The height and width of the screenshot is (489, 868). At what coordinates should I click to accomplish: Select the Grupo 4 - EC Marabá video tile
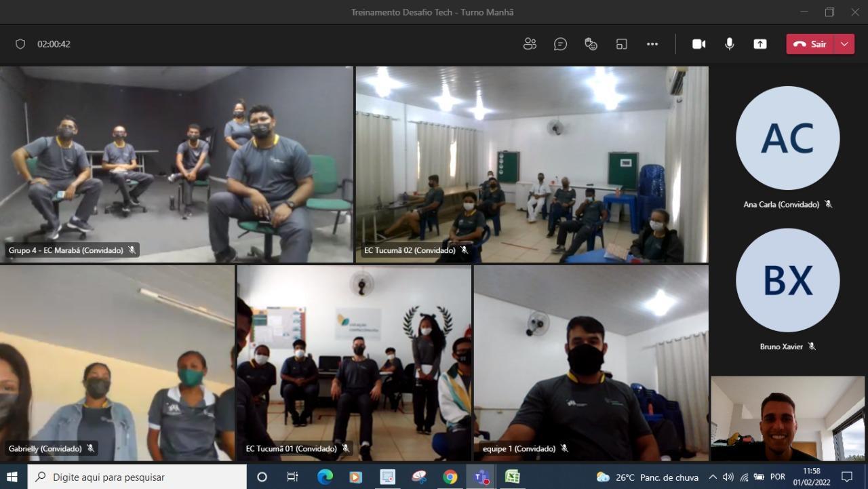point(176,165)
